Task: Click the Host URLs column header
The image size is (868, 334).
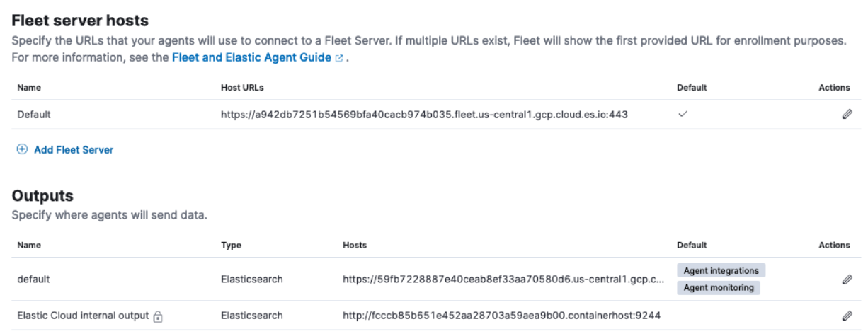Action: tap(242, 88)
